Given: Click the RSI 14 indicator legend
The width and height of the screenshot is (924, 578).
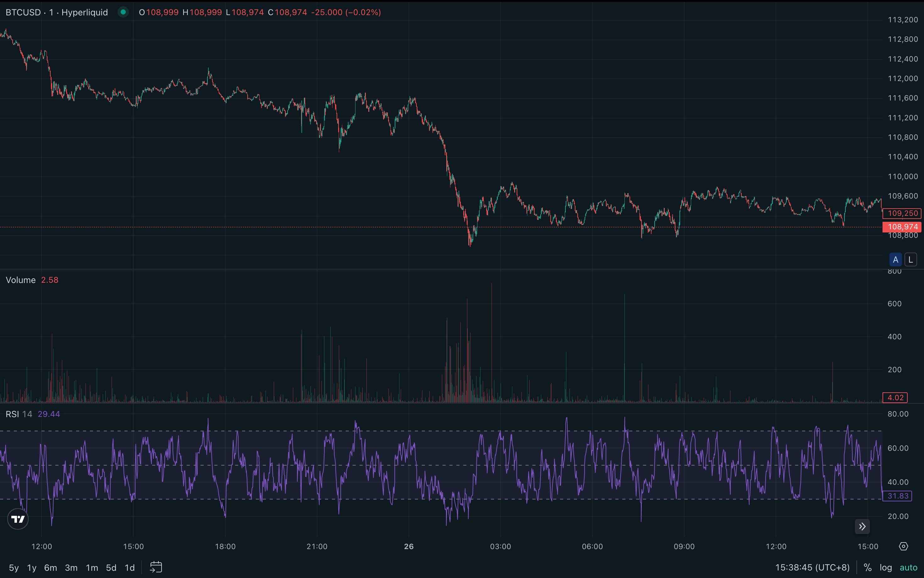Looking at the screenshot, I should pos(19,414).
